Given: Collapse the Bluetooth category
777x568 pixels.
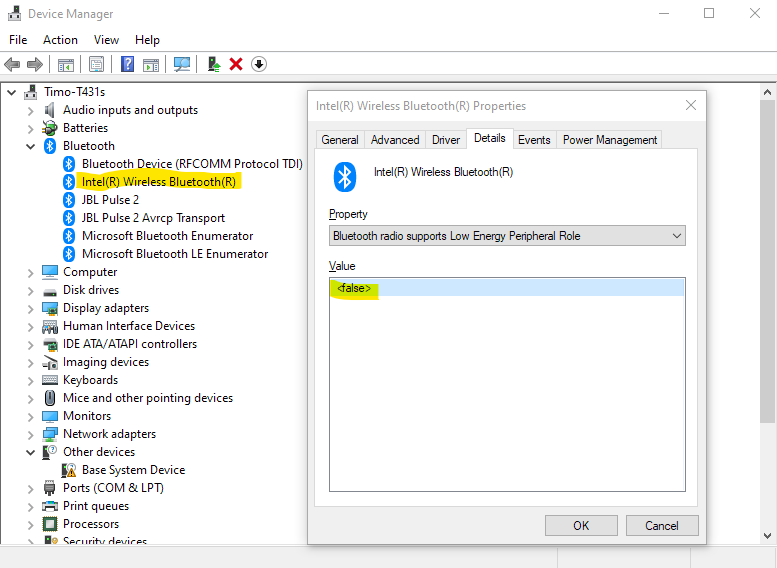Looking at the screenshot, I should [31, 146].
